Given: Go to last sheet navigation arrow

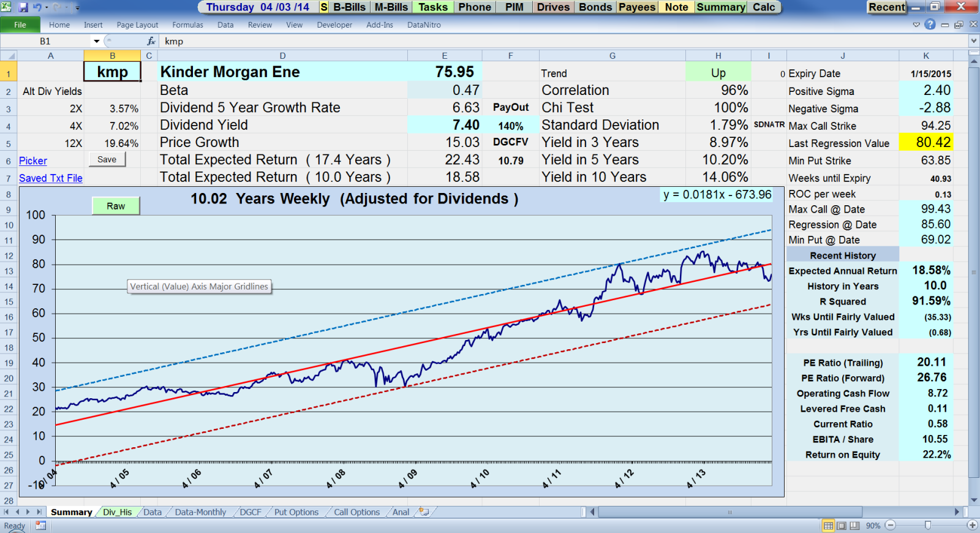Looking at the screenshot, I should coord(39,512).
